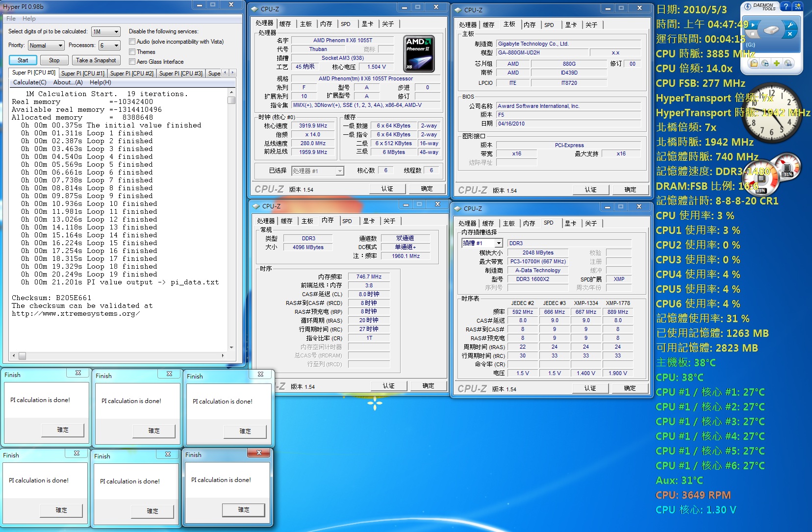The image size is (812, 532).
Task: Click the Daemon Tools help question mark
Action: coord(786,6)
